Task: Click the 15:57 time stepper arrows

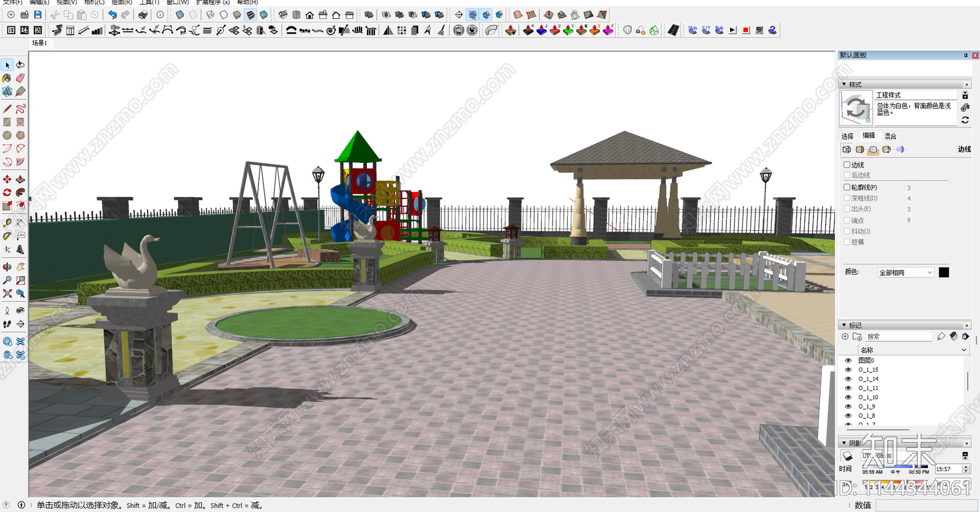Action: (966, 469)
